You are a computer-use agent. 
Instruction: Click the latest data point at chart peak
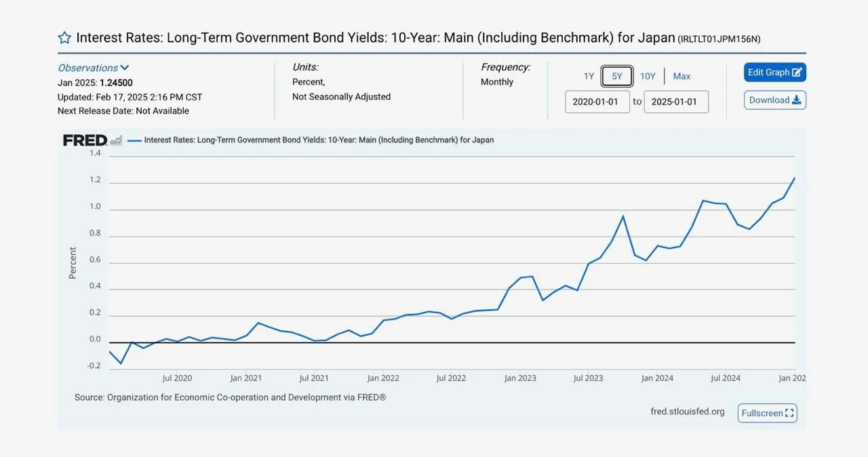coord(794,178)
